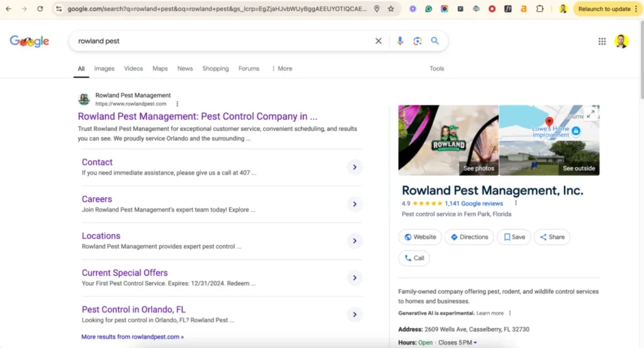The image size is (644, 348).
Task: Click in the rowland pest search field
Action: 220,41
